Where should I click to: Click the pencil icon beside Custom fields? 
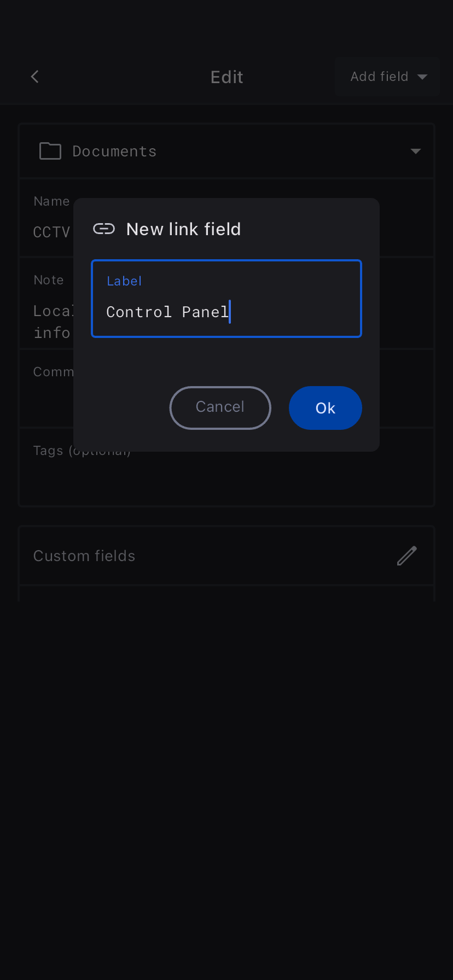tap(406, 556)
